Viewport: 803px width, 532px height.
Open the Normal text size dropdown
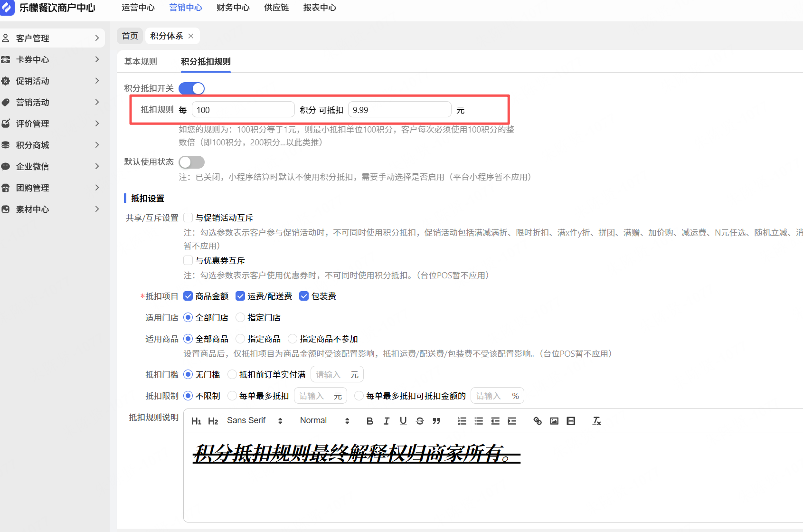point(325,421)
